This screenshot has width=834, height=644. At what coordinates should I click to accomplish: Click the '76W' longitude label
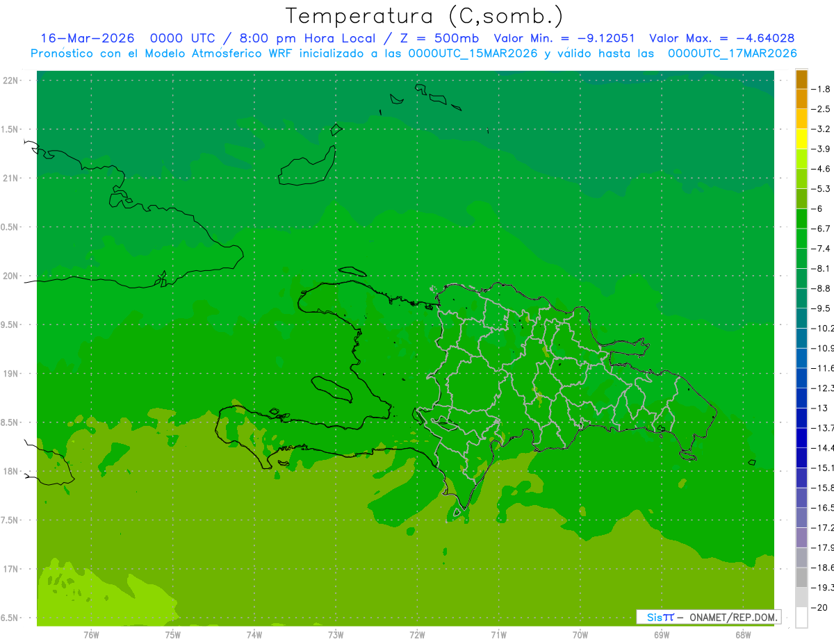(x=91, y=635)
